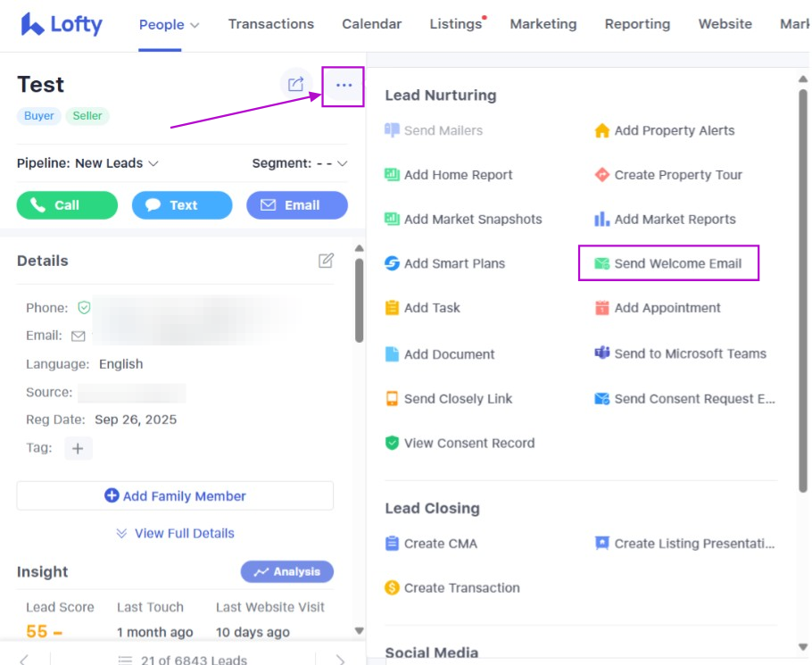Click the three-dot more actions icon
Image resolution: width=812 pixels, height=665 pixels.
344,86
